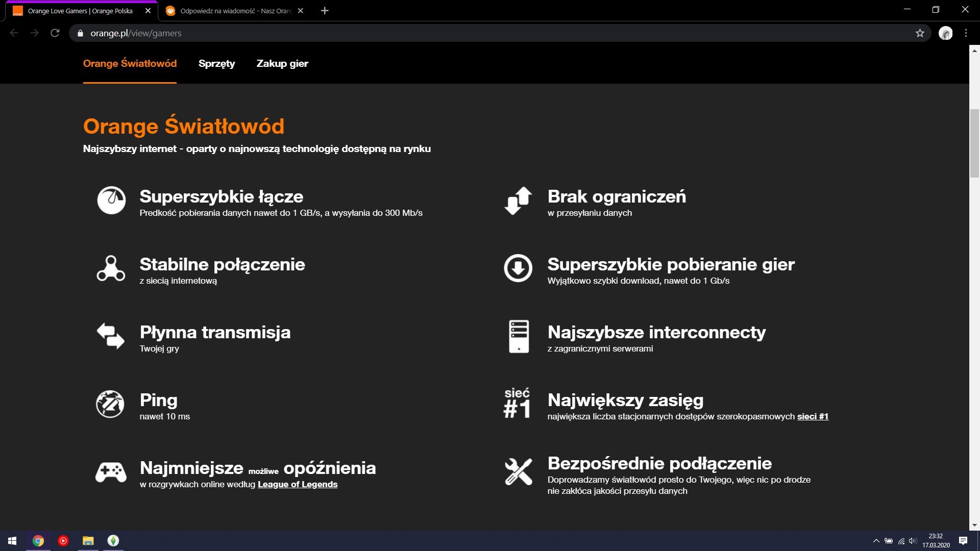This screenshot has height=551, width=980.
Task: Bookmark this page with the star icon
Action: (x=920, y=33)
